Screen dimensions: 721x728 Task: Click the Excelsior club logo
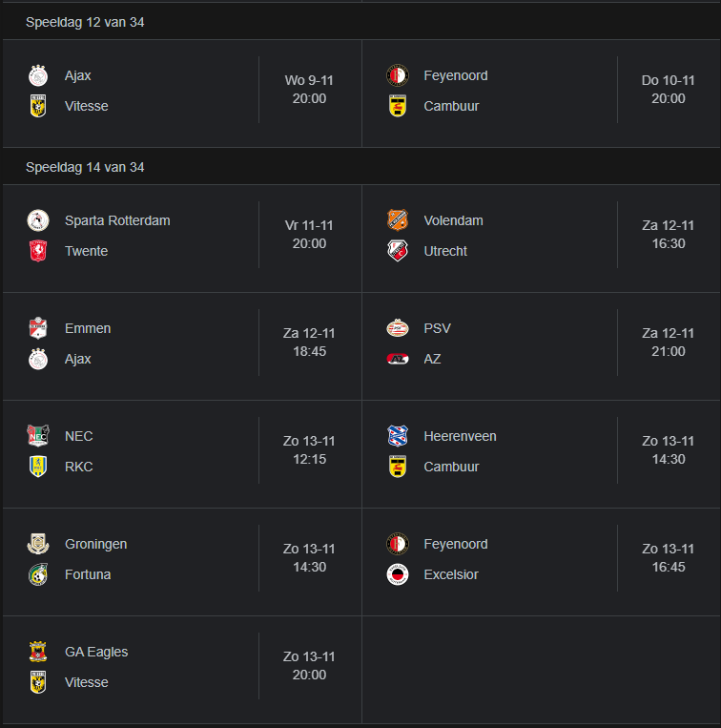point(398,574)
